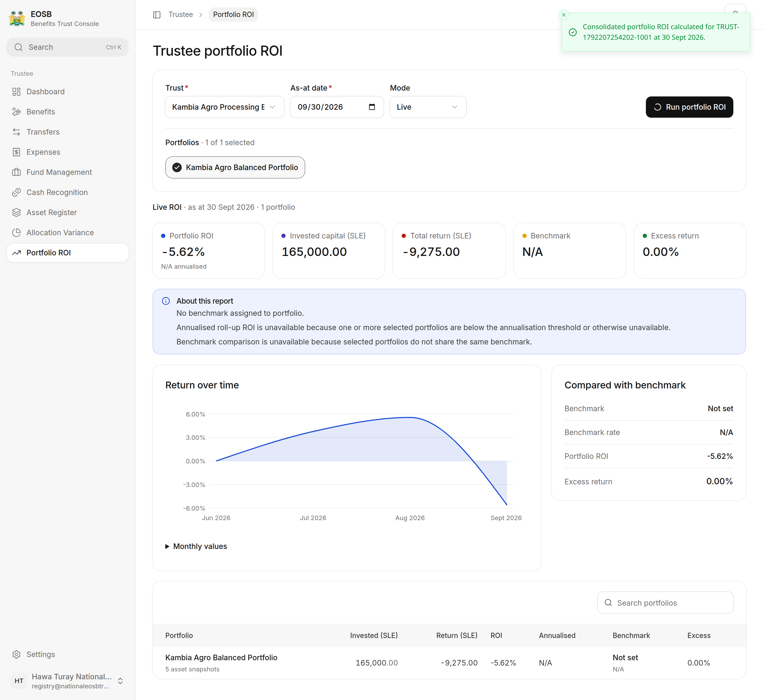This screenshot has width=763, height=700.
Task: Click the Transfers arrows icon
Action: pyautogui.click(x=16, y=132)
